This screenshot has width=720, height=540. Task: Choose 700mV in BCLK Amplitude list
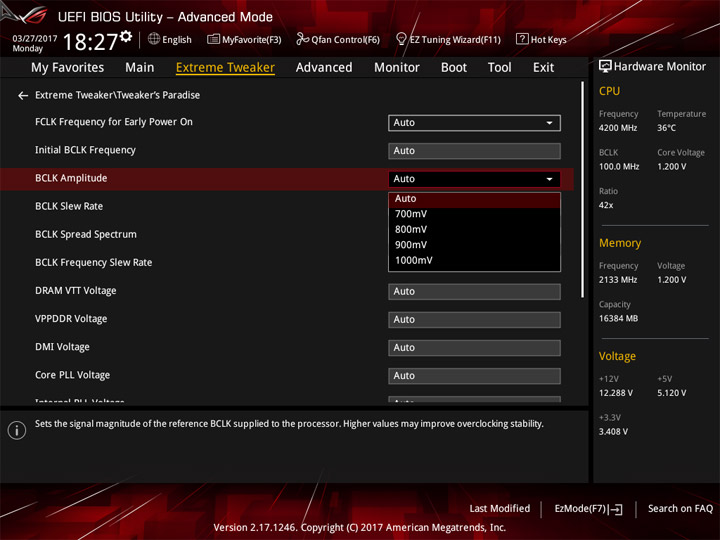(474, 214)
